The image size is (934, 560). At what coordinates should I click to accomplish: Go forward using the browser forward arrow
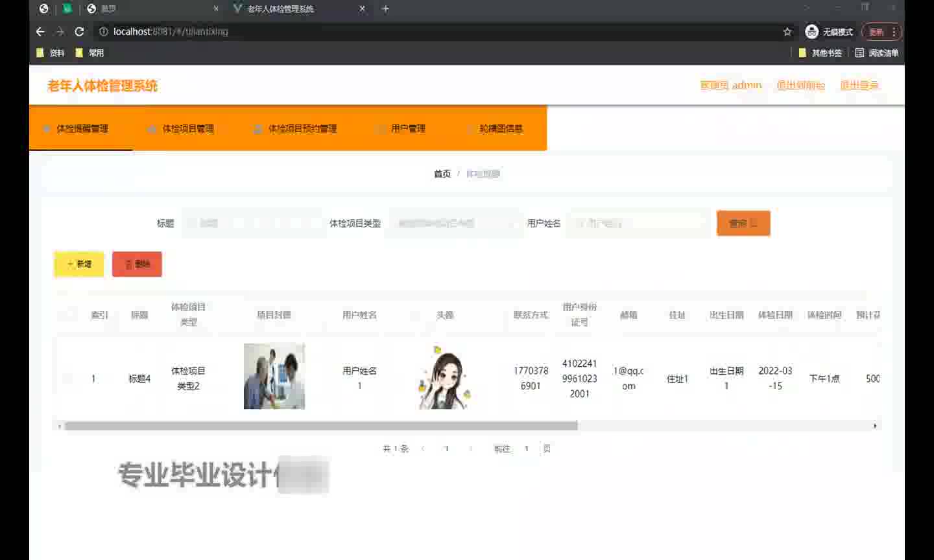pyautogui.click(x=60, y=32)
